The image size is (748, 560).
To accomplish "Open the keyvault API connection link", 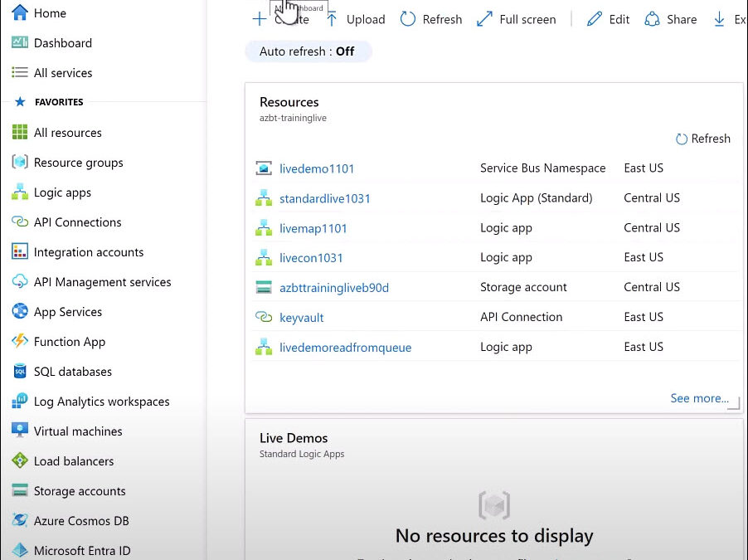I will click(x=302, y=318).
